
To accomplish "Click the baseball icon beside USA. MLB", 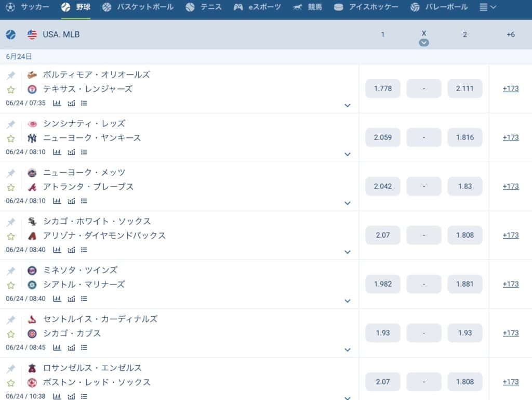I will (10, 35).
